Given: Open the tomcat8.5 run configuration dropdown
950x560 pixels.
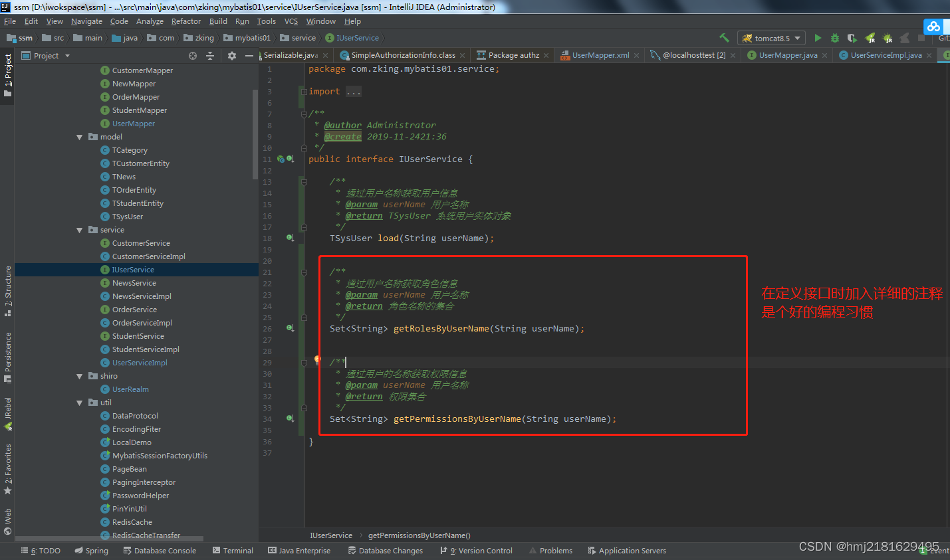Looking at the screenshot, I should [x=772, y=38].
